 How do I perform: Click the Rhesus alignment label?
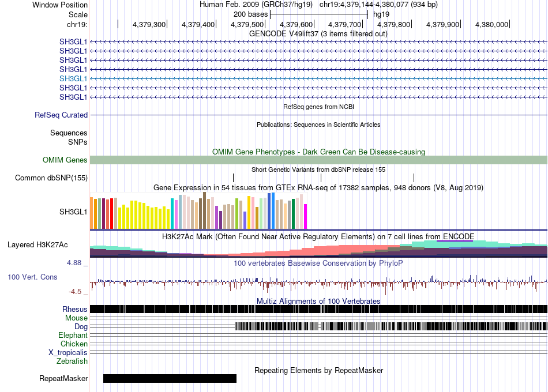tap(75, 309)
